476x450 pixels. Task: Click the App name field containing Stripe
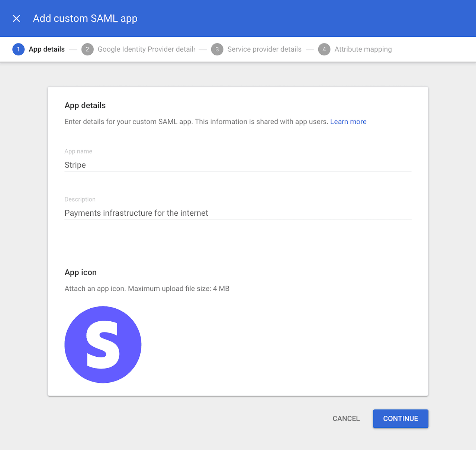tap(238, 165)
